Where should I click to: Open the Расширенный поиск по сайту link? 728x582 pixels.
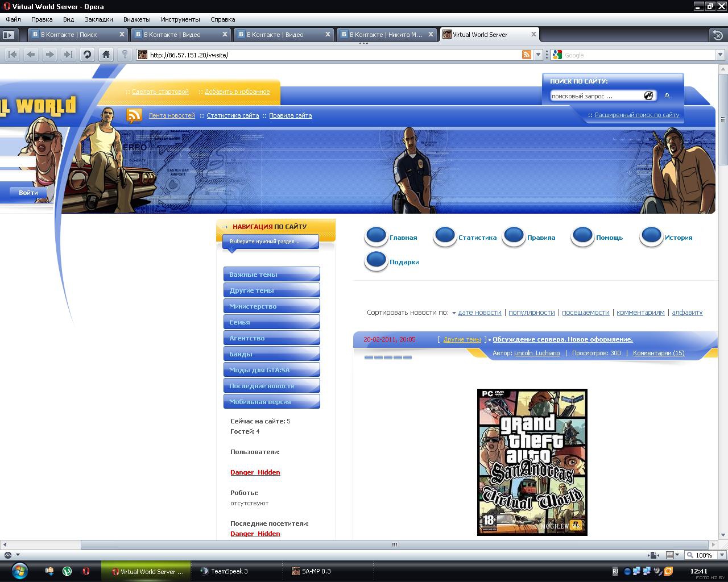point(637,115)
